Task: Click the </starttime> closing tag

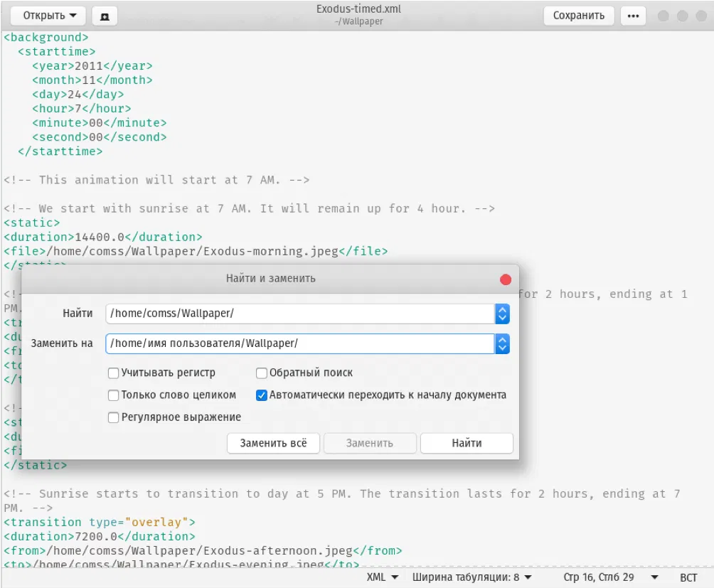Action: point(60,151)
